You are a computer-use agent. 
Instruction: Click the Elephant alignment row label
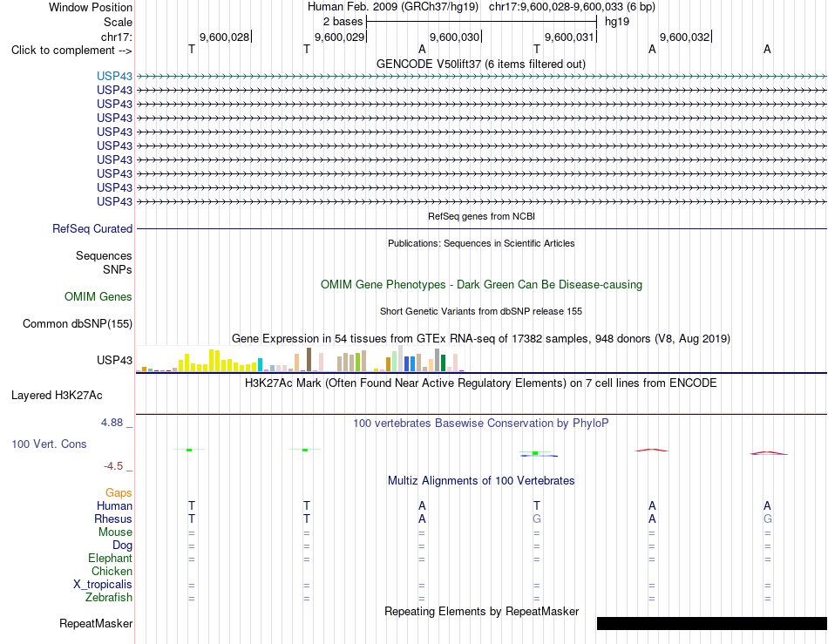(x=110, y=558)
